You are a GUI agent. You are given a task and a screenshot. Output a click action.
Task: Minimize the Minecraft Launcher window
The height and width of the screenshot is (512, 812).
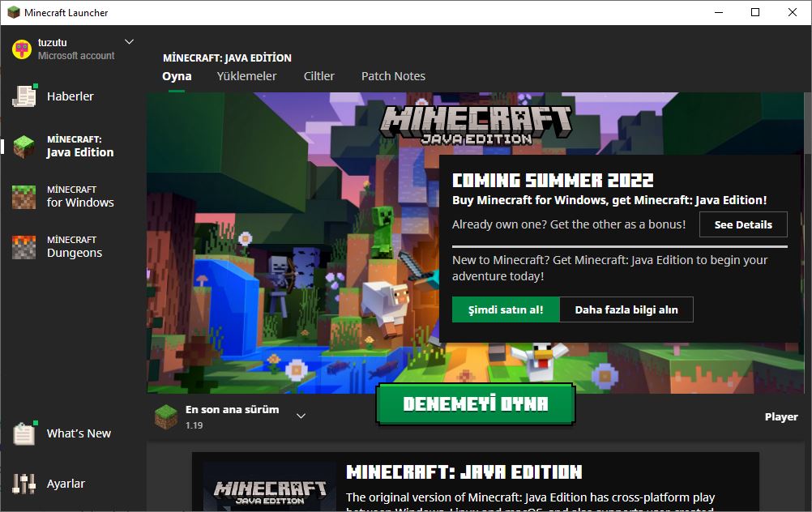tap(719, 12)
